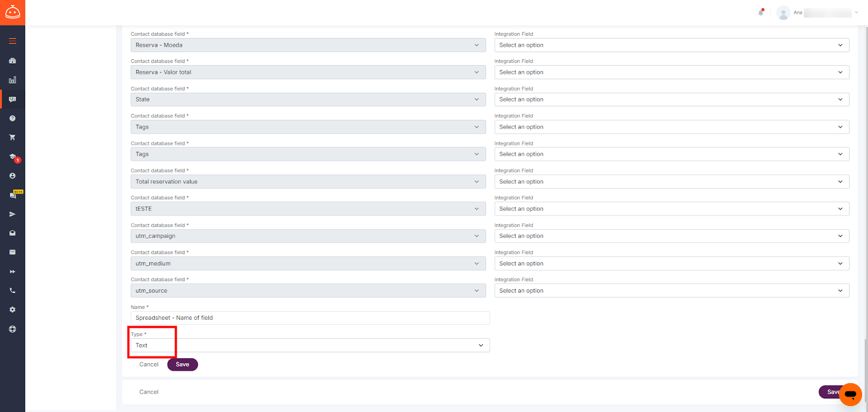Select integration field for utm_source row
Image resolution: width=868 pixels, height=412 pixels.
coord(672,290)
